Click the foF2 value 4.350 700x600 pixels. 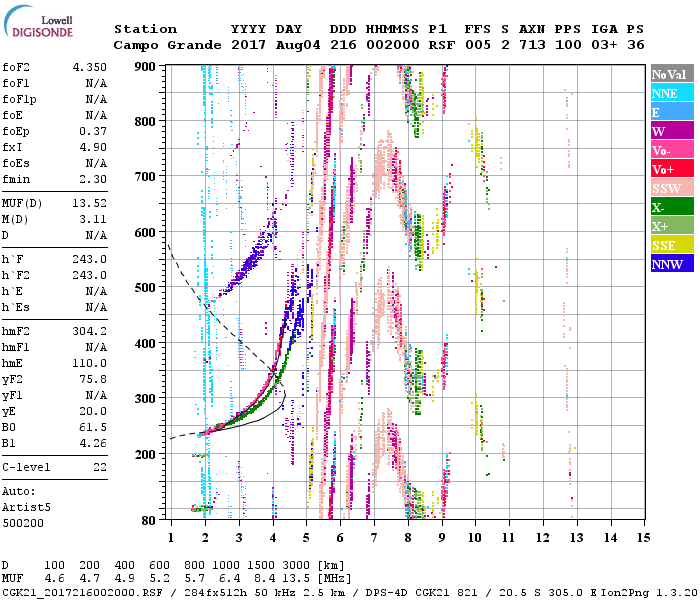(87, 67)
